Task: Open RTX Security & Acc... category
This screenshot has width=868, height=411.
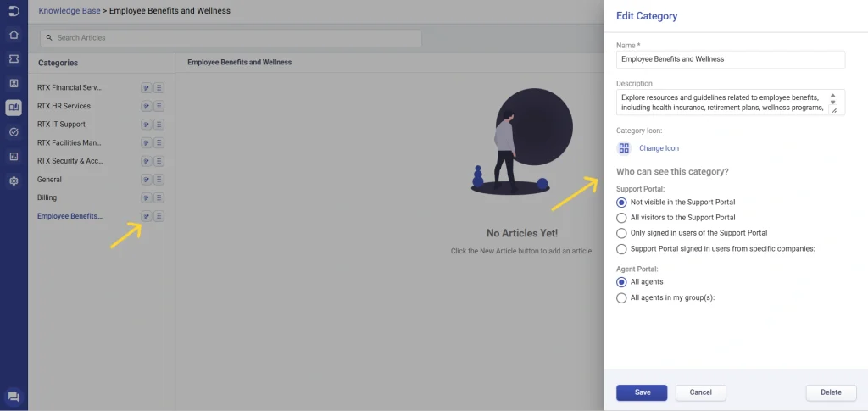Action: (x=70, y=161)
